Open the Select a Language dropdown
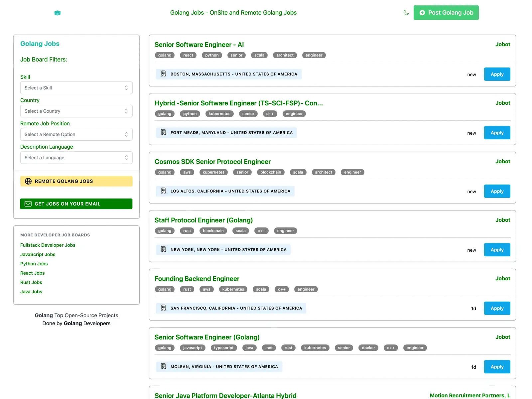The height and width of the screenshot is (399, 532). (76, 158)
